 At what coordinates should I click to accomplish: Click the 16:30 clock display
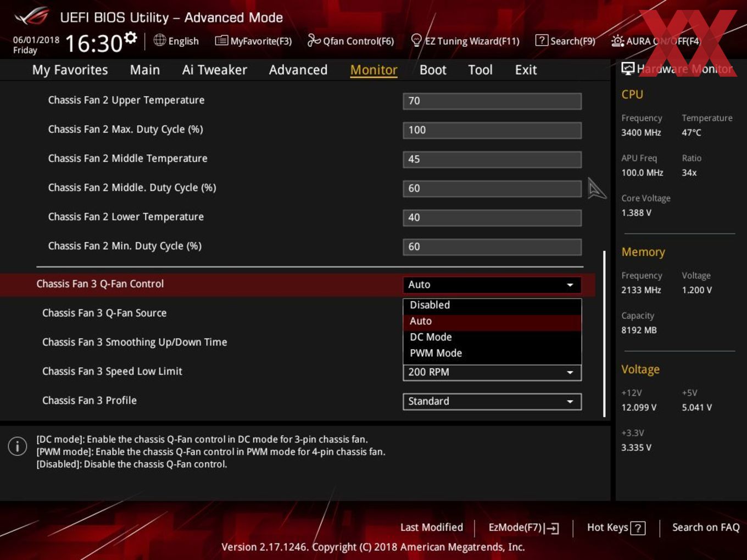[x=93, y=43]
